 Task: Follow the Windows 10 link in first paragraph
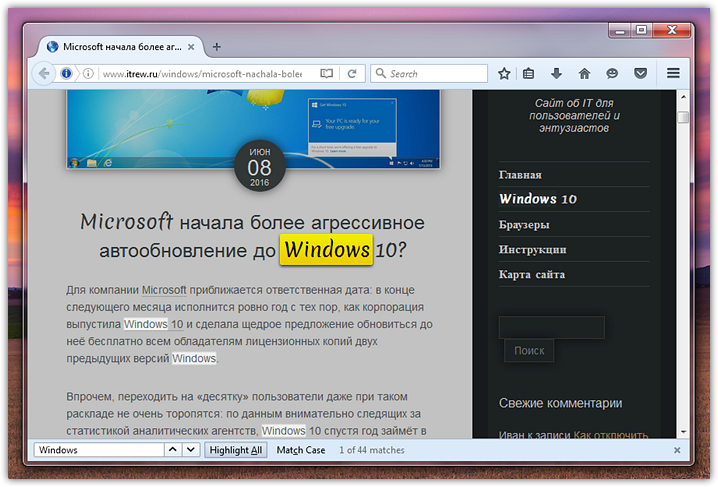coord(153,324)
